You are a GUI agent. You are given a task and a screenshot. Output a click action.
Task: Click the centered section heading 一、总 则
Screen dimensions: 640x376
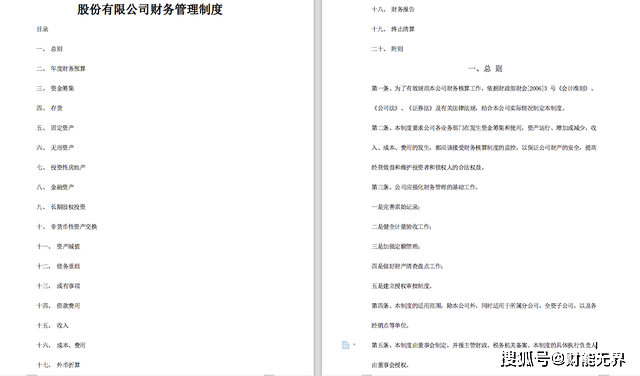(x=485, y=69)
